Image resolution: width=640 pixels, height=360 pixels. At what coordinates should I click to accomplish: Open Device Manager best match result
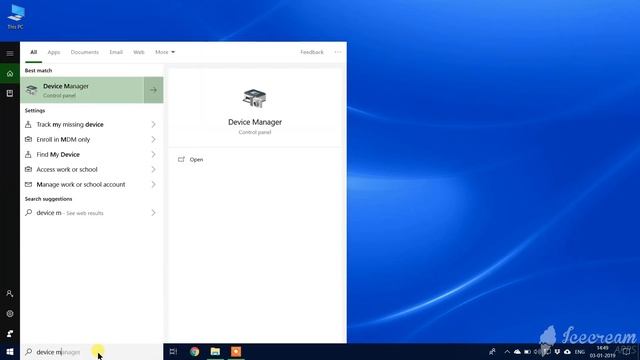82,90
